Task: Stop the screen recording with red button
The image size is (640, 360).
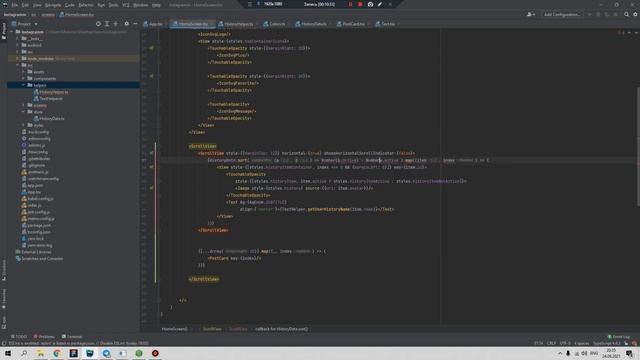Action: [360, 4]
